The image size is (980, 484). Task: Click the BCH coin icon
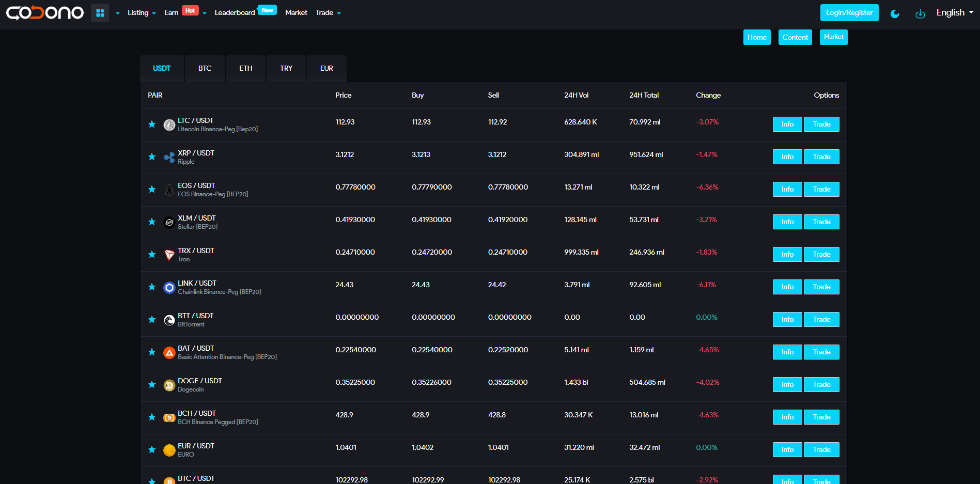tap(169, 418)
